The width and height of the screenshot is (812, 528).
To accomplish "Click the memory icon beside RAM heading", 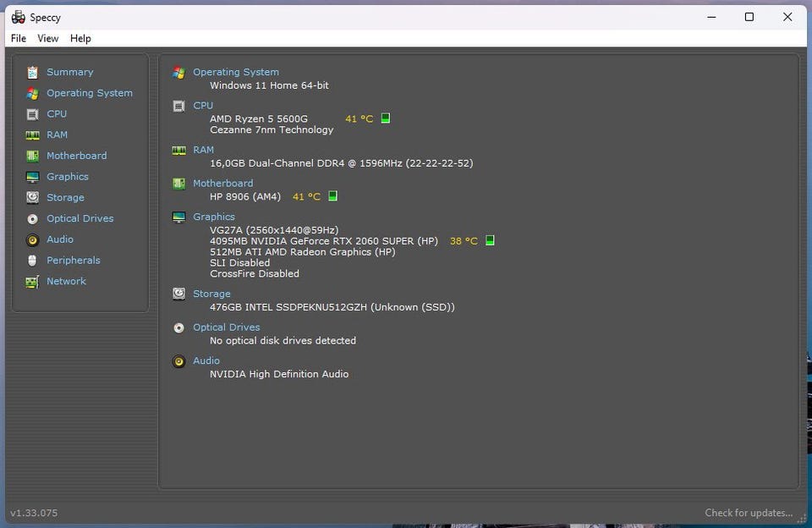I will click(178, 151).
